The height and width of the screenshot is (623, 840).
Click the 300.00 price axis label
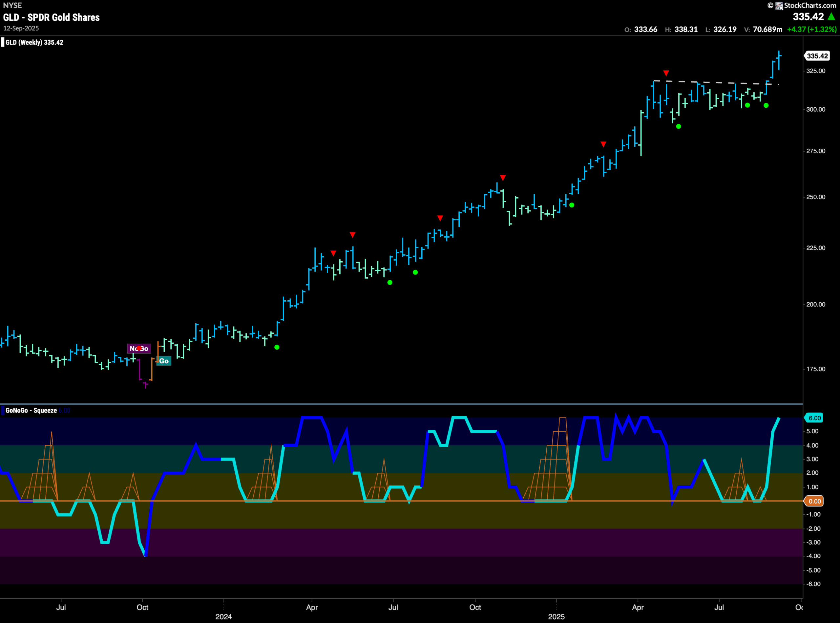point(816,109)
